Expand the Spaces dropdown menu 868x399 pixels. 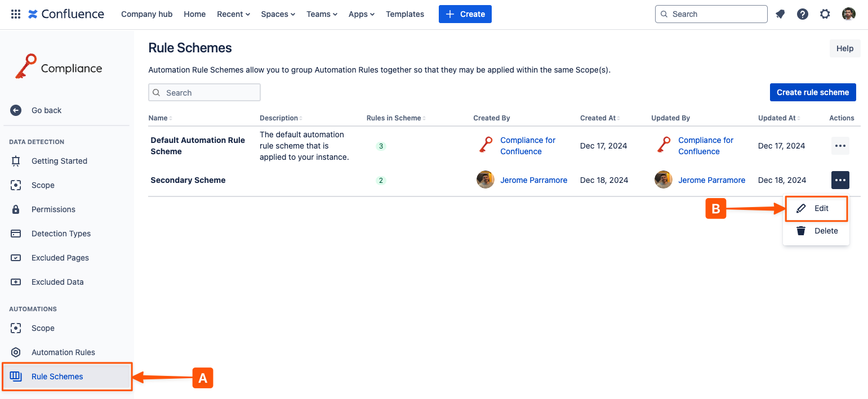coord(278,14)
